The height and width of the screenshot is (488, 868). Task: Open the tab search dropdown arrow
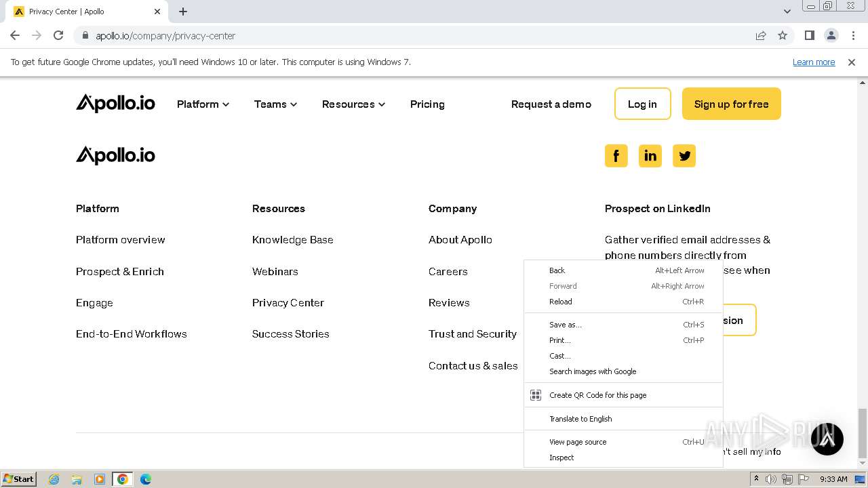click(x=787, y=12)
